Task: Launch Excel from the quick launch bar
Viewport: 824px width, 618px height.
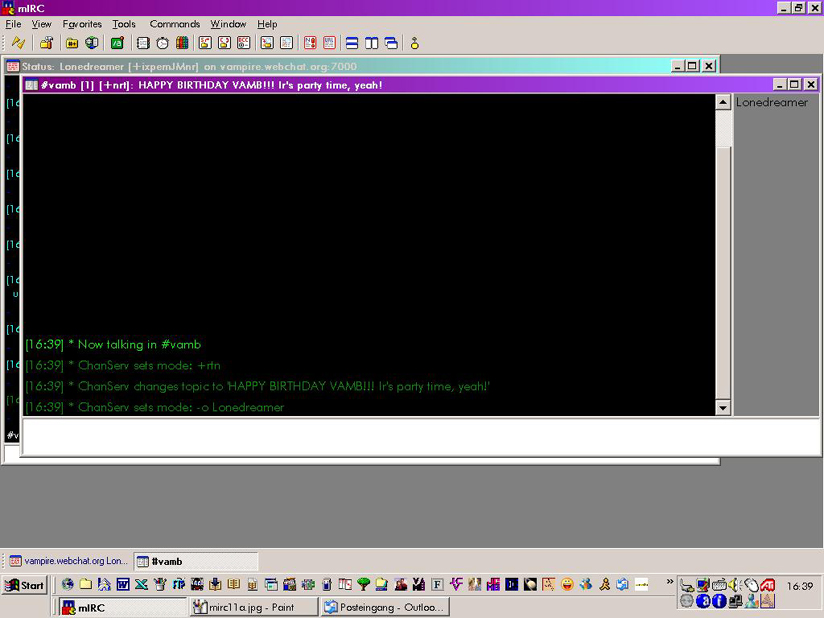Action: click(x=141, y=584)
